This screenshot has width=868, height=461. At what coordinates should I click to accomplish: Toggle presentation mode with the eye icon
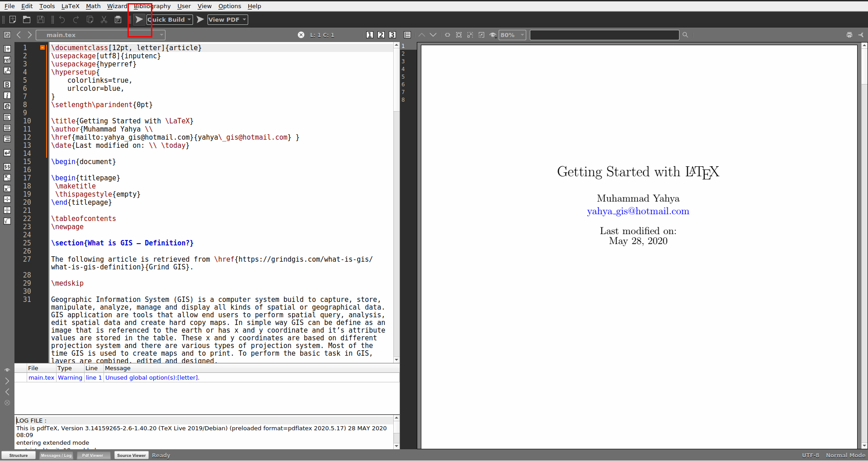[x=493, y=34]
